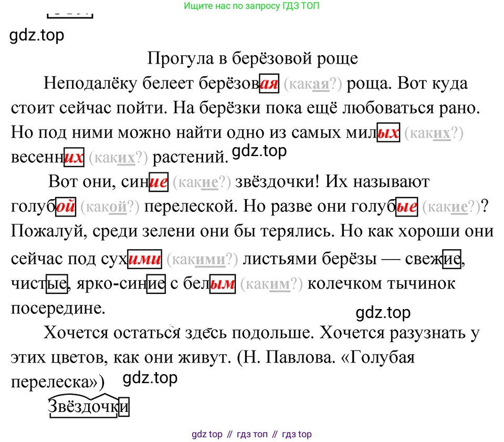
Task: Click the word "берёзы" after листьями
Action: (350, 259)
